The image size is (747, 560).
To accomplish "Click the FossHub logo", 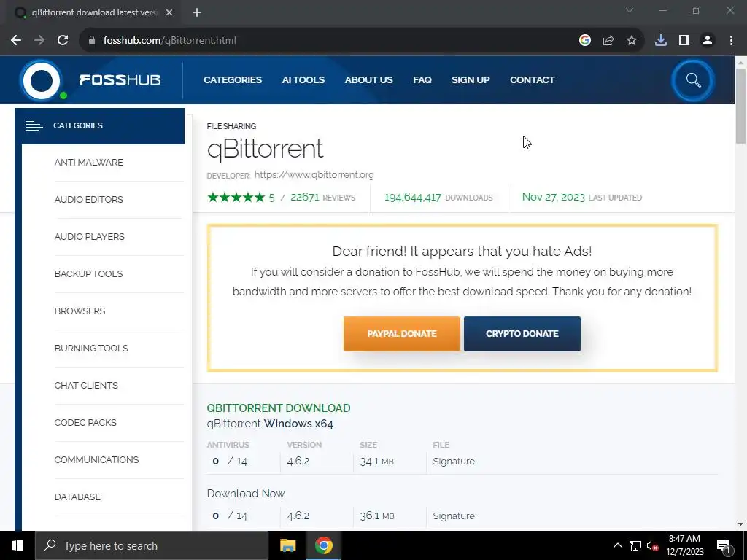I will coord(90,80).
